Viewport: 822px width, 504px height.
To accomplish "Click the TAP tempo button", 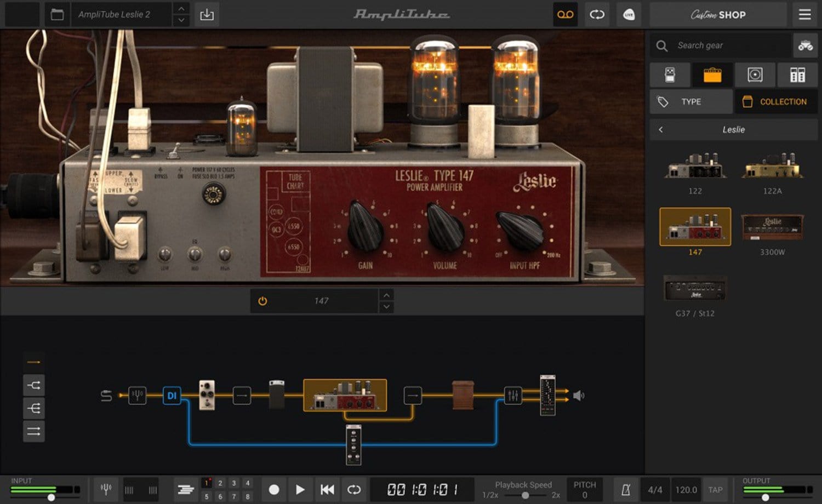I will [715, 490].
